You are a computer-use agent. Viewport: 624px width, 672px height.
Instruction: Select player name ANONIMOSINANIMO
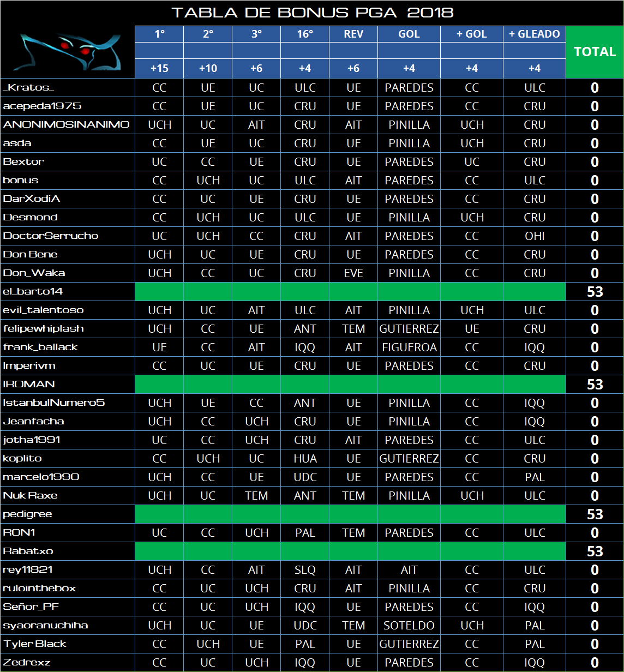pos(66,124)
